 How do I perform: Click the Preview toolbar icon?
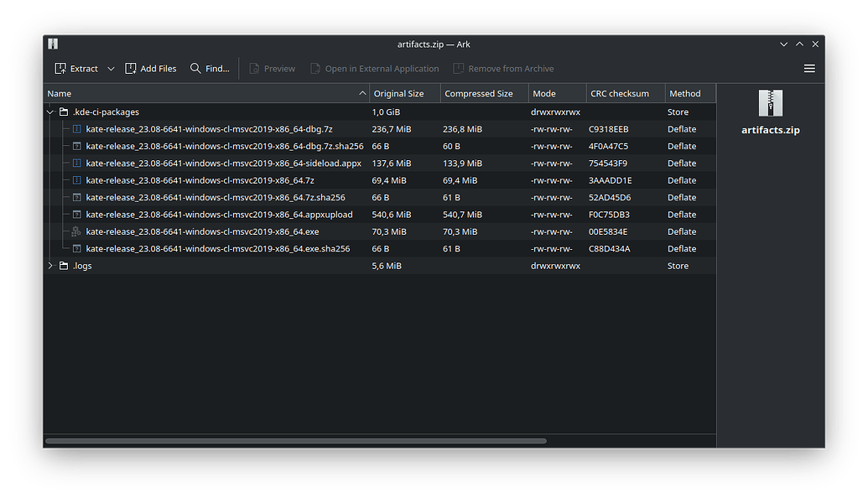(254, 68)
